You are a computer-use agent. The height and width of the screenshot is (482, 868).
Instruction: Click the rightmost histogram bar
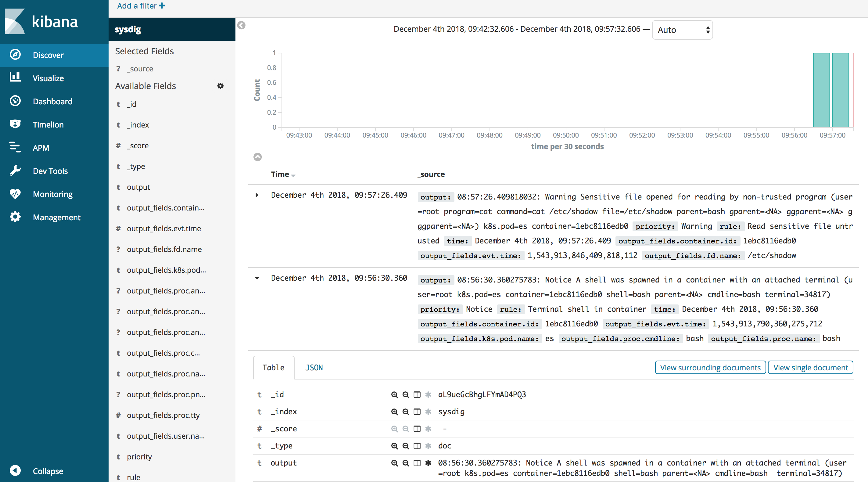840,90
